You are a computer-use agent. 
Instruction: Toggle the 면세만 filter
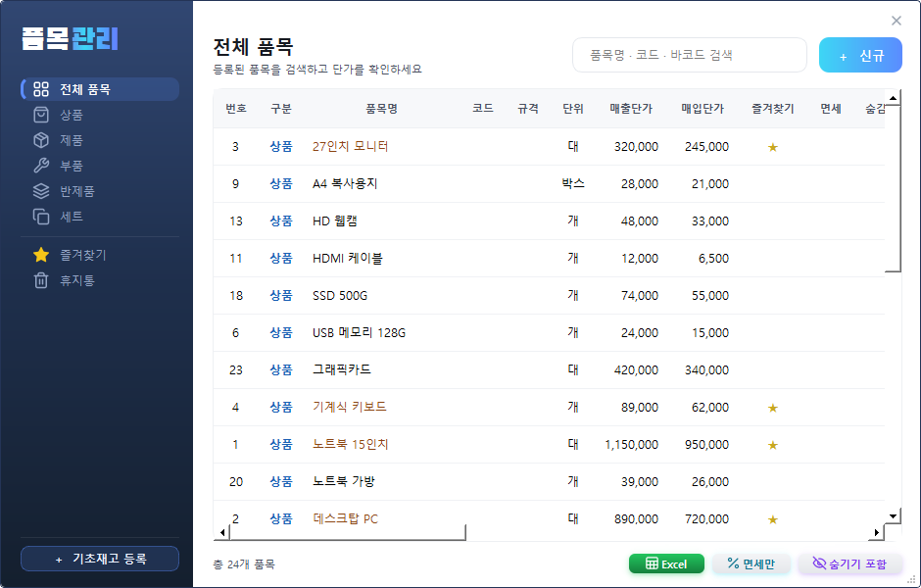[x=751, y=563]
